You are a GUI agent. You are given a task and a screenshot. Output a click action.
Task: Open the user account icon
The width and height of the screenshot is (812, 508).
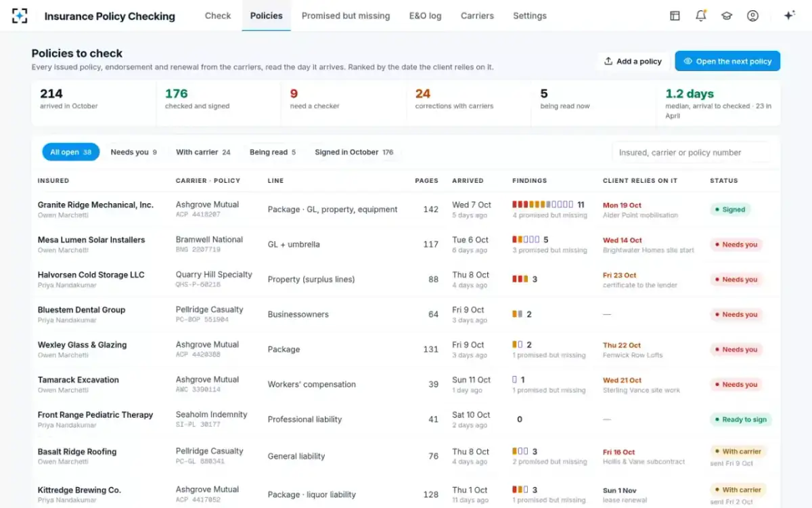pyautogui.click(x=752, y=16)
